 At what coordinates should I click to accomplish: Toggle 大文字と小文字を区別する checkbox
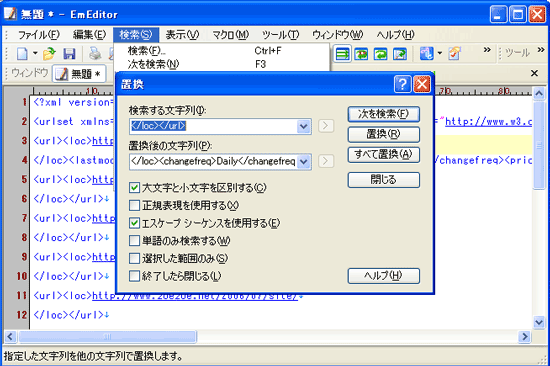click(x=134, y=188)
